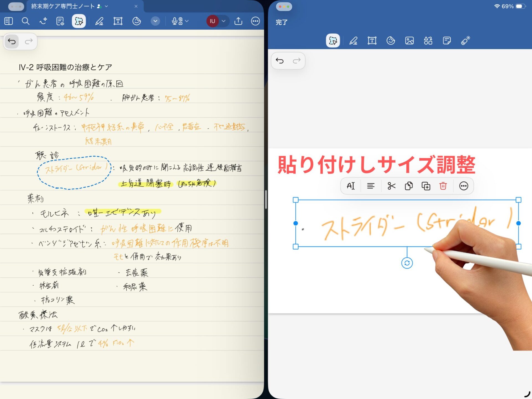Expand the round chevron tools dropdown
Screen dimensions: 532x399
[155, 21]
